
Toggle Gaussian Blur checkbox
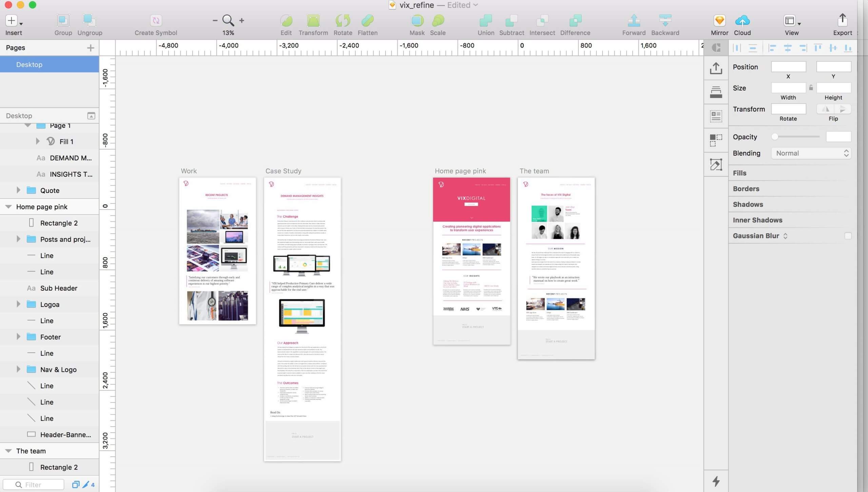pos(848,235)
